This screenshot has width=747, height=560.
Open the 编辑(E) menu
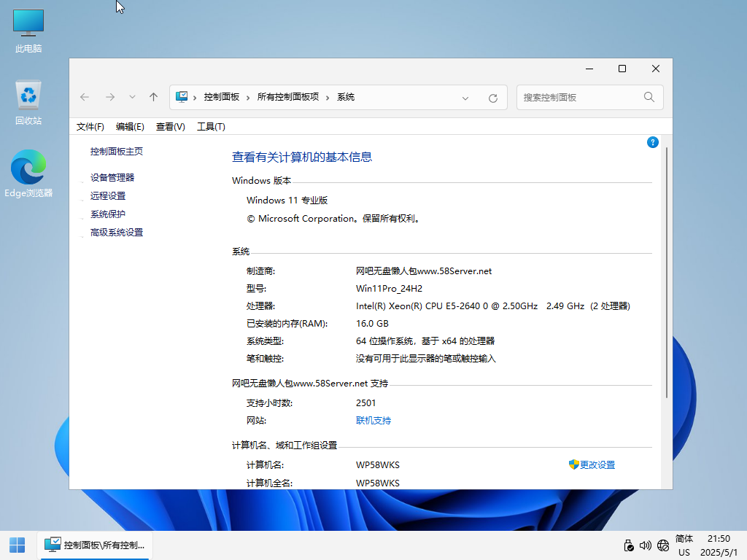pos(130,127)
